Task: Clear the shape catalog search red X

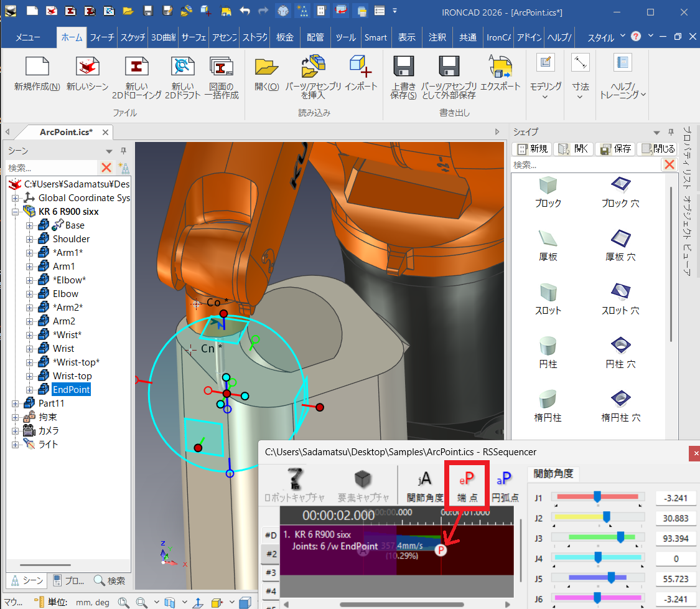Action: click(x=669, y=164)
